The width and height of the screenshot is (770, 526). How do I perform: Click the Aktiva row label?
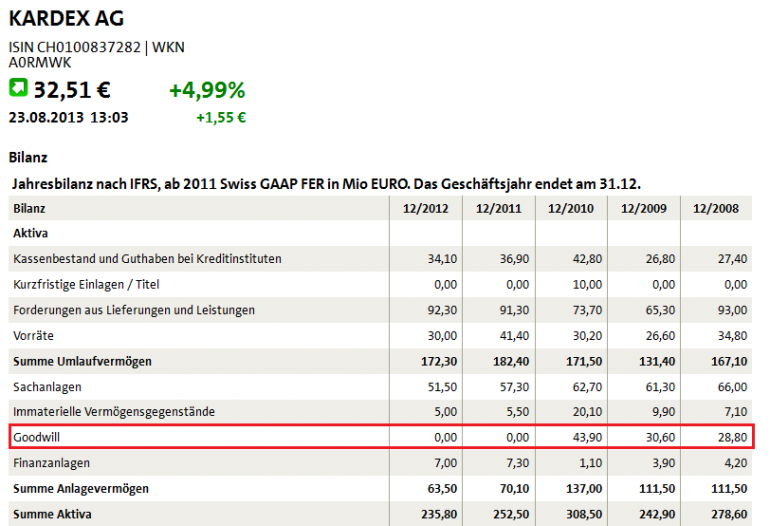pos(30,233)
